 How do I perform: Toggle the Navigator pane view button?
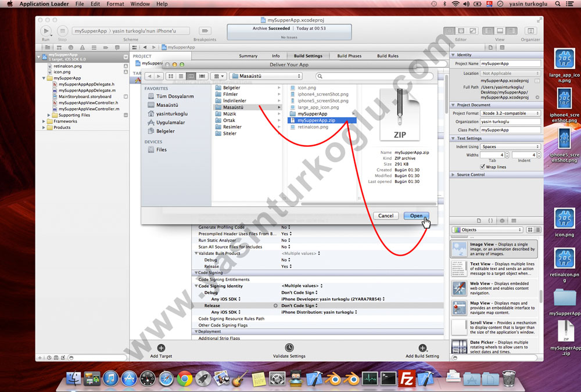click(488, 31)
